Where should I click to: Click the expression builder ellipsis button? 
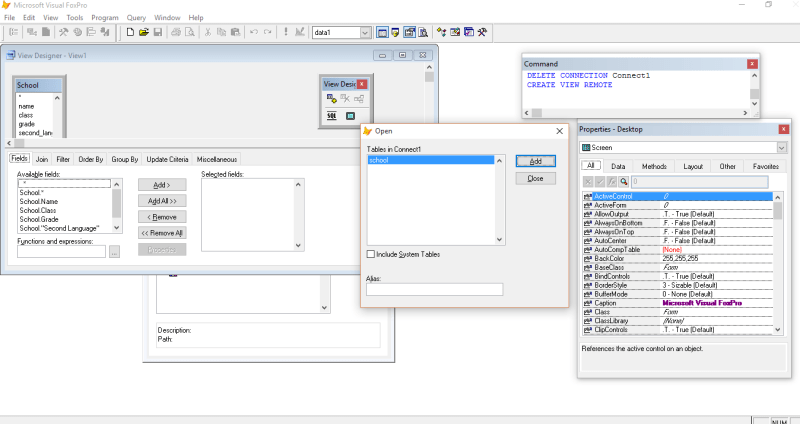[x=114, y=252]
